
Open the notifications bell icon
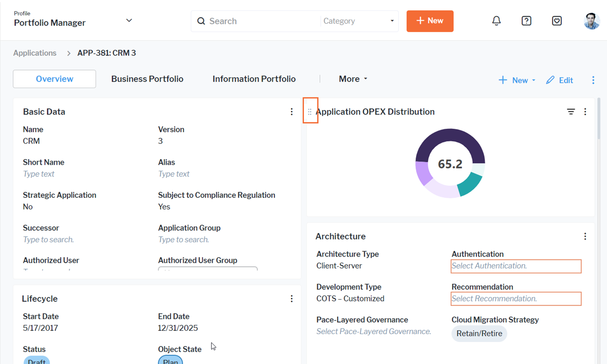coord(496,21)
